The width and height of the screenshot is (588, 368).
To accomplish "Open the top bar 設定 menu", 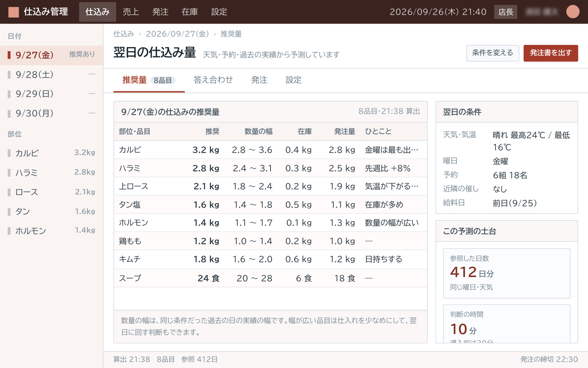I will click(x=219, y=12).
